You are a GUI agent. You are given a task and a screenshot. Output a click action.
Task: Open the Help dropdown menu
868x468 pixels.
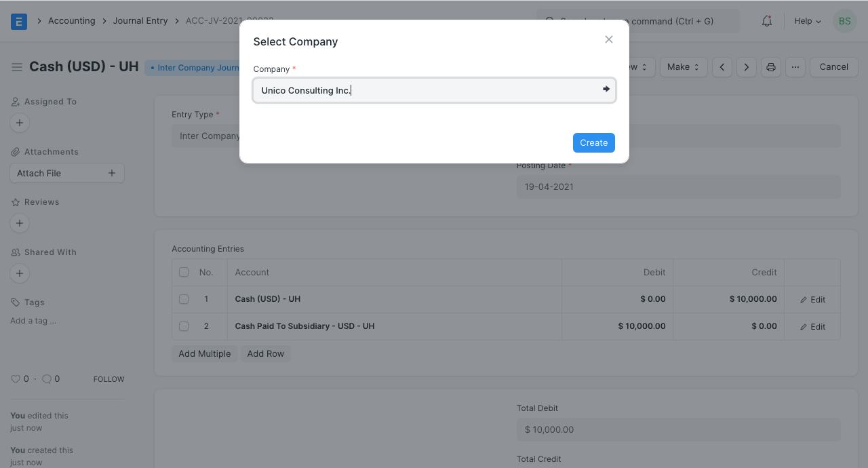(x=807, y=21)
